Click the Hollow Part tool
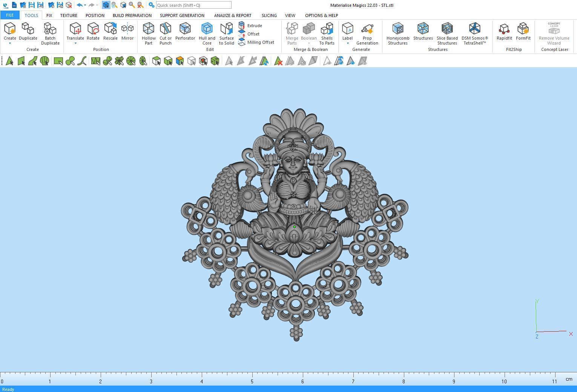The height and width of the screenshot is (392, 577). click(x=149, y=34)
